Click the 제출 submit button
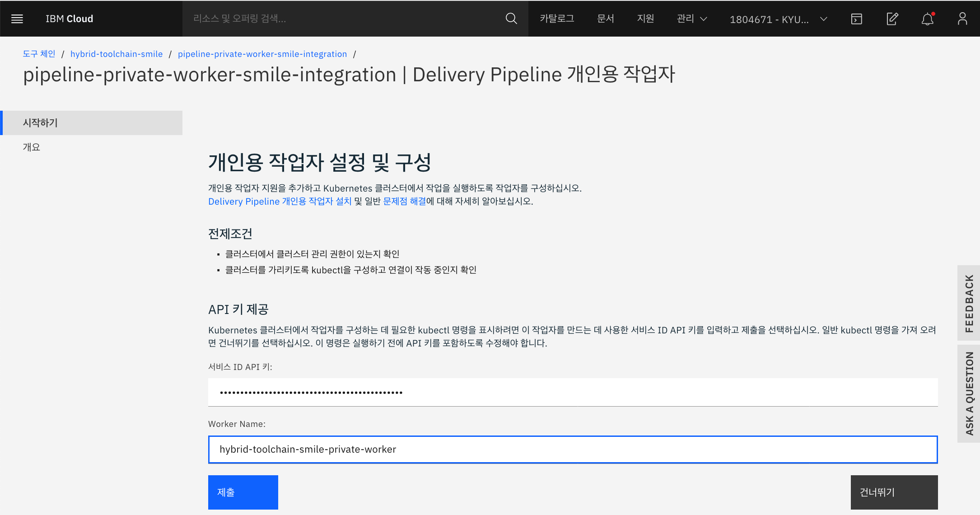The width and height of the screenshot is (980, 515). pyautogui.click(x=243, y=492)
